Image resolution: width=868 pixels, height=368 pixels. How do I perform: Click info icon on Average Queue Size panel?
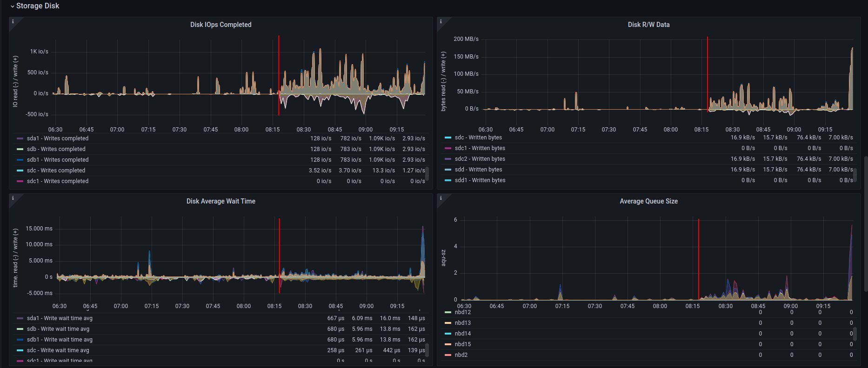pyautogui.click(x=441, y=198)
